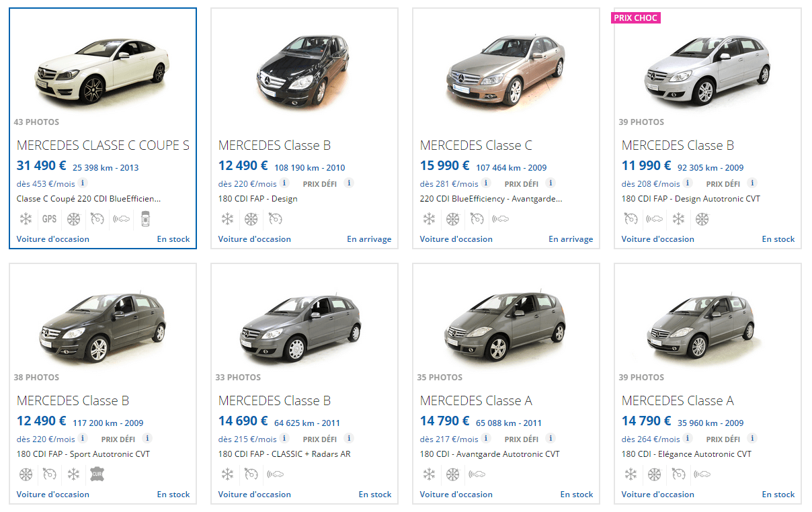The image size is (812, 512).
Task: Click the PRIX CHOC badge
Action: tap(636, 18)
